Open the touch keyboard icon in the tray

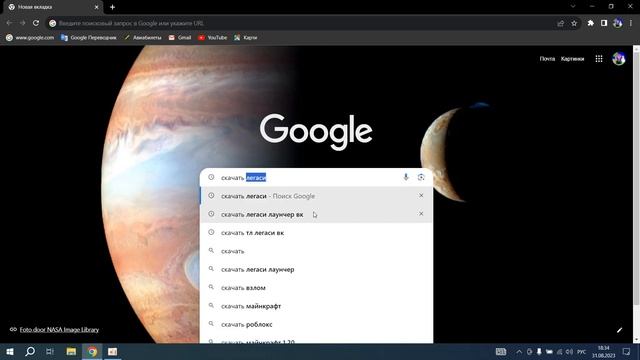501,352
